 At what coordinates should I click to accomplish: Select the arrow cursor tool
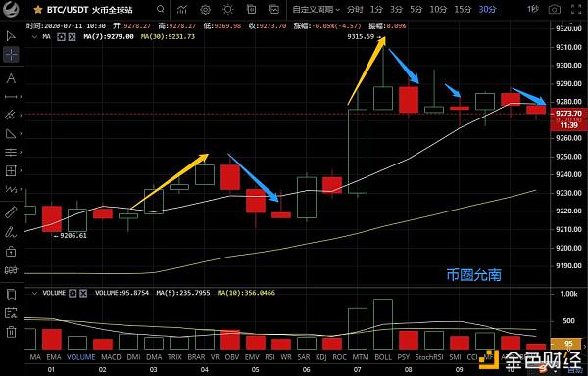[11, 36]
